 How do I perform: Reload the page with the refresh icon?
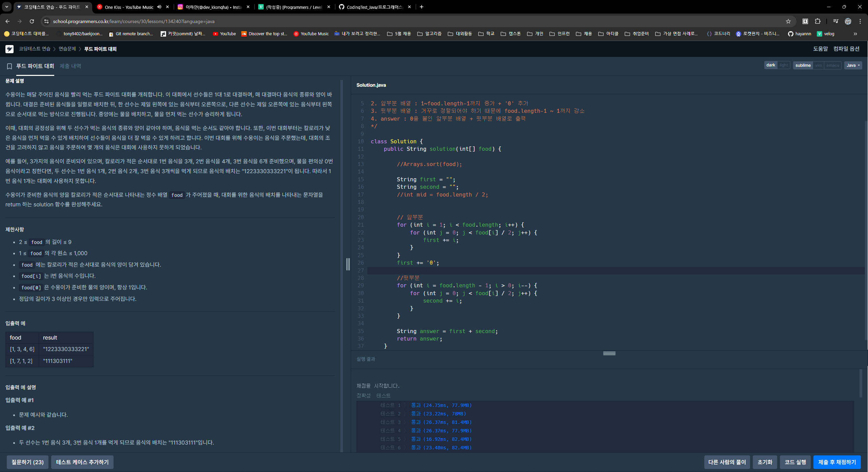click(x=32, y=21)
